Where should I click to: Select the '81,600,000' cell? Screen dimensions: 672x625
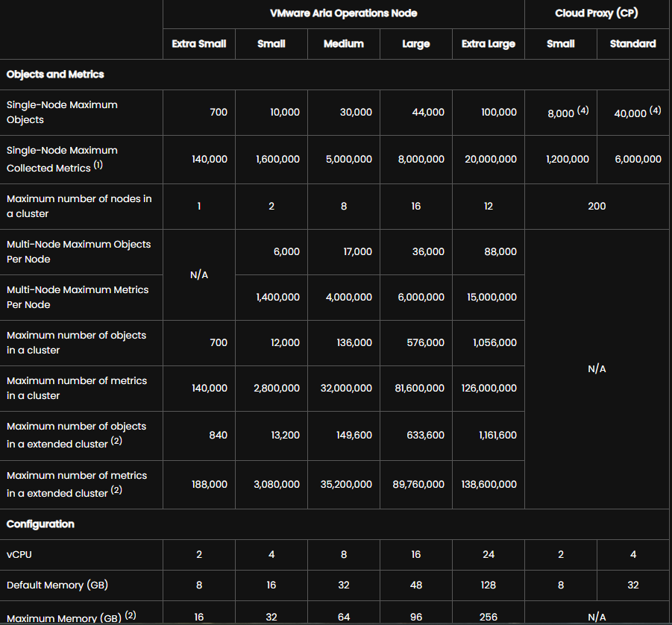pyautogui.click(x=419, y=388)
